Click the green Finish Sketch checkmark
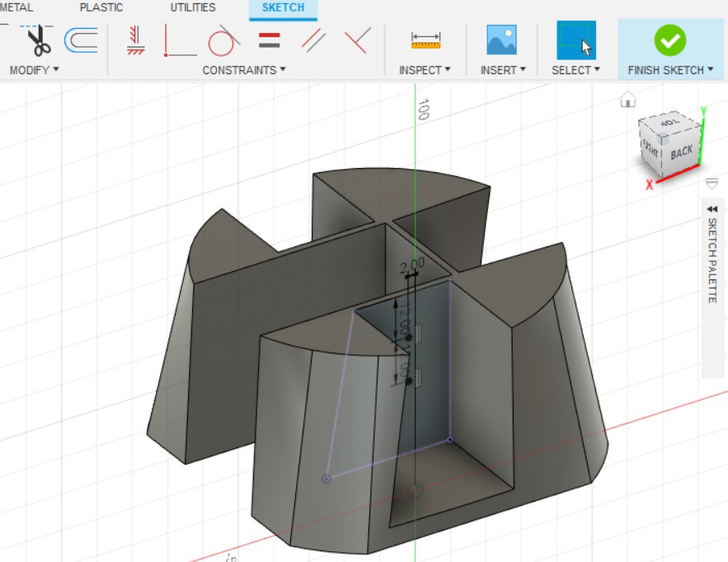The width and height of the screenshot is (728, 562). pyautogui.click(x=670, y=40)
